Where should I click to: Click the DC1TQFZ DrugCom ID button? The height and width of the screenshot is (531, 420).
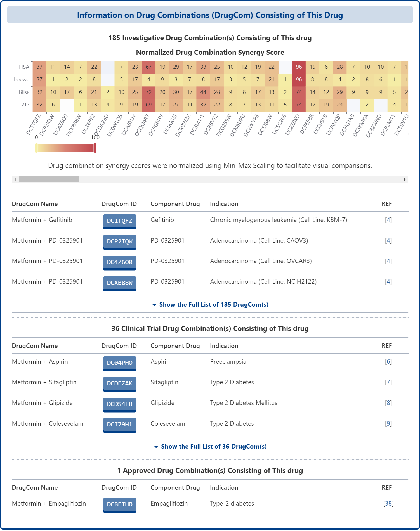pyautogui.click(x=119, y=221)
